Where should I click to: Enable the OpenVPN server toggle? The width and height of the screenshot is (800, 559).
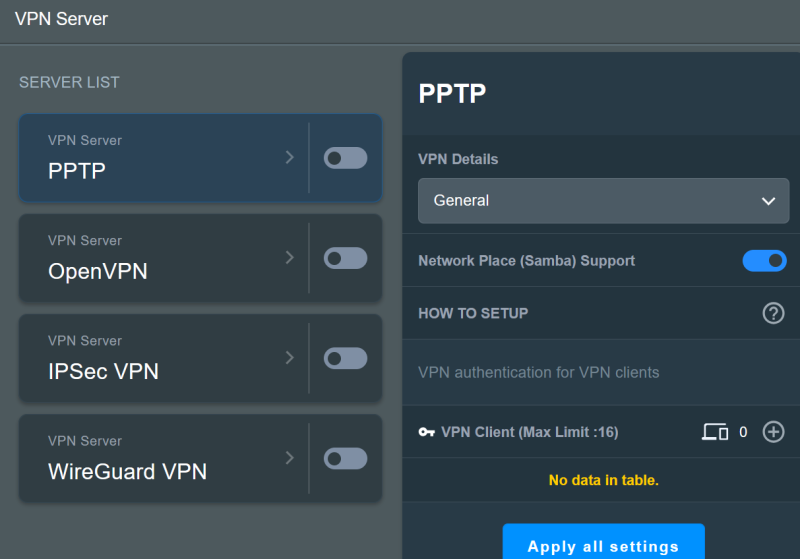tap(345, 258)
